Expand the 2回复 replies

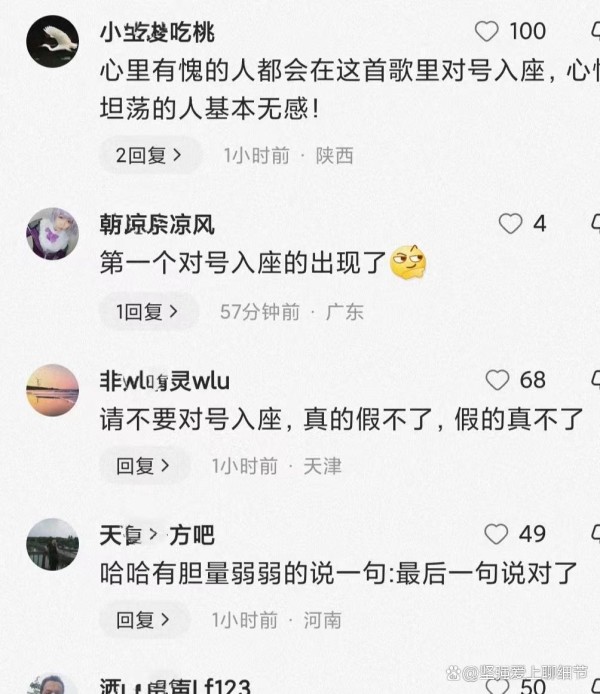(150, 155)
